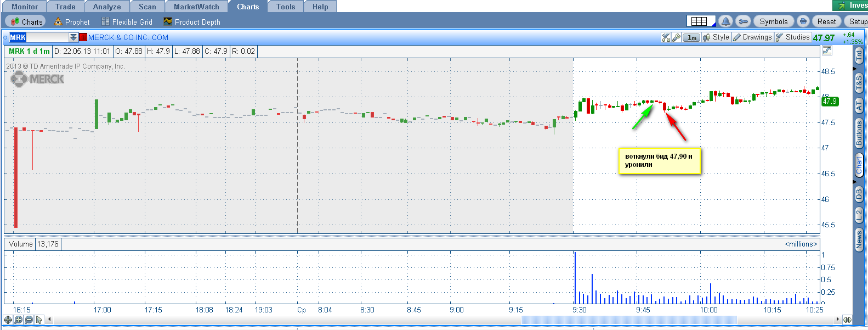Click the yellow note annotation box
868x330 pixels.
(x=660, y=161)
